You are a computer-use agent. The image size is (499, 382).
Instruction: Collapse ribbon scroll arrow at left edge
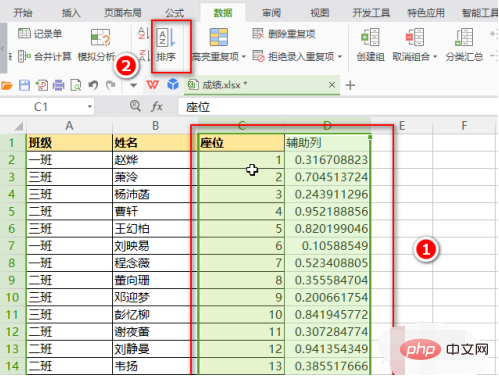click(3, 48)
